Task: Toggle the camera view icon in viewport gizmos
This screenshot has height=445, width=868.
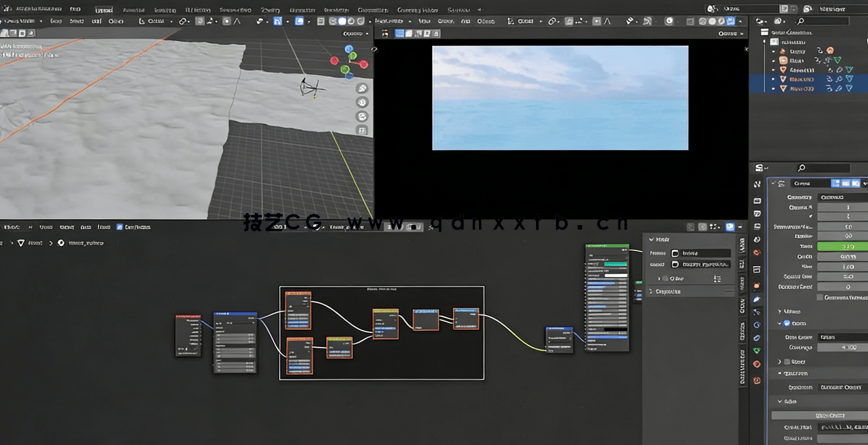Action: coord(362,116)
